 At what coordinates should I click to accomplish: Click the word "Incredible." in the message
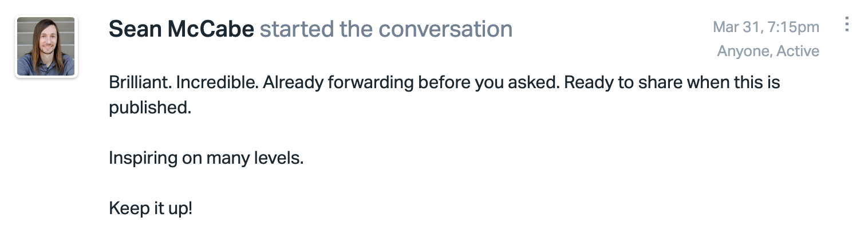(219, 83)
